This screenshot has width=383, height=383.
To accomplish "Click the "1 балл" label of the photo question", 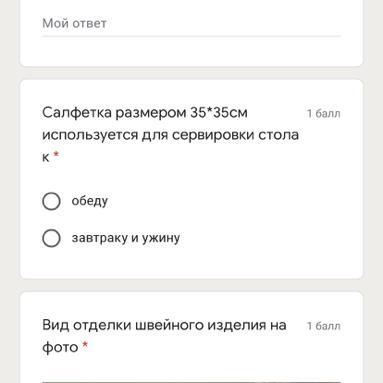I will click(x=324, y=326).
